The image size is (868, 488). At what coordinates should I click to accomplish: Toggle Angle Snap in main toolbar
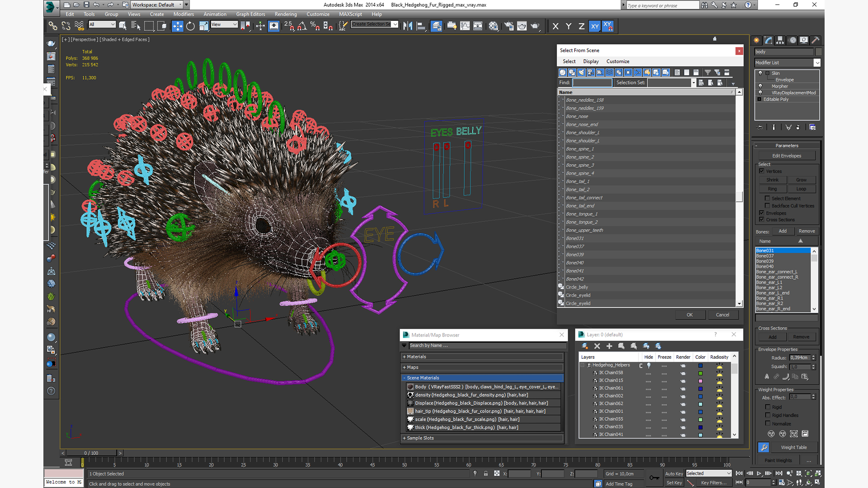pos(302,26)
